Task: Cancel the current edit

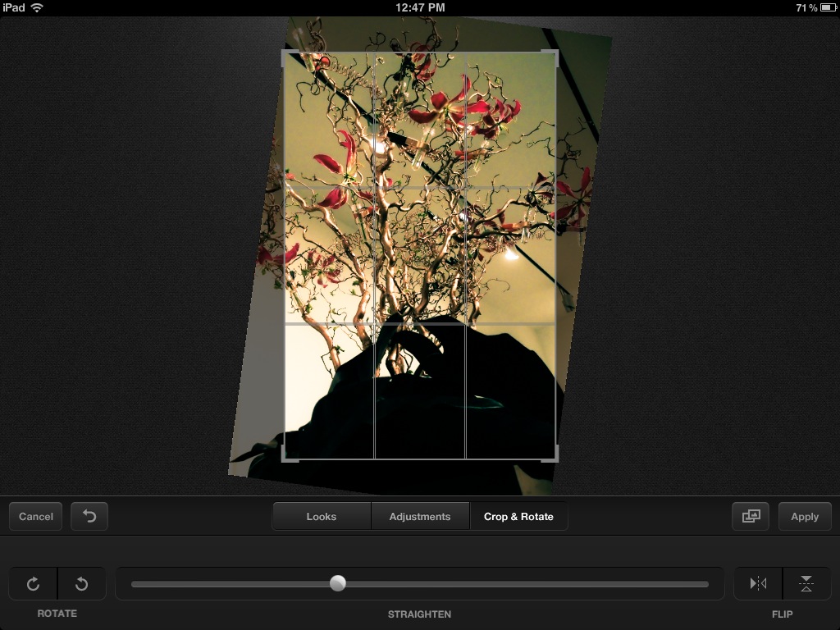Action: pos(35,517)
